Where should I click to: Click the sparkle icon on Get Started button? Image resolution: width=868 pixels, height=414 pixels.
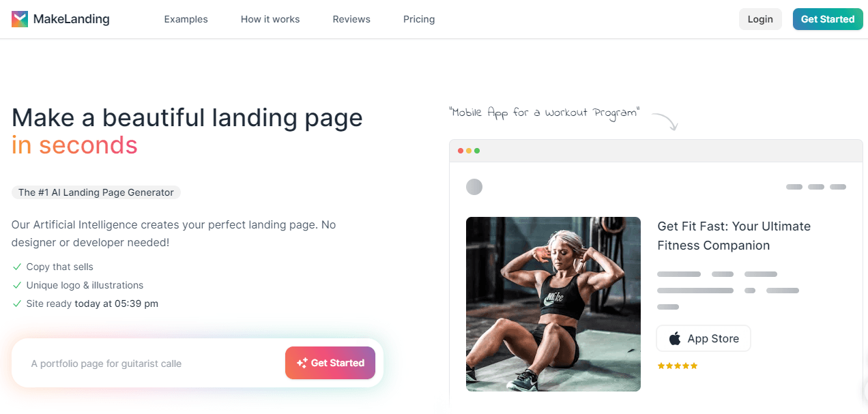[x=302, y=363]
